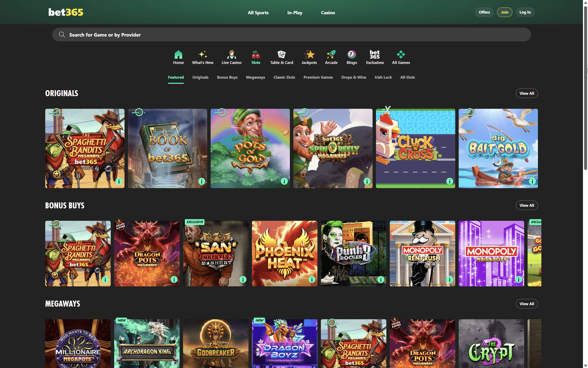
Task: Click the bet365 logo
Action: pyautogui.click(x=66, y=12)
